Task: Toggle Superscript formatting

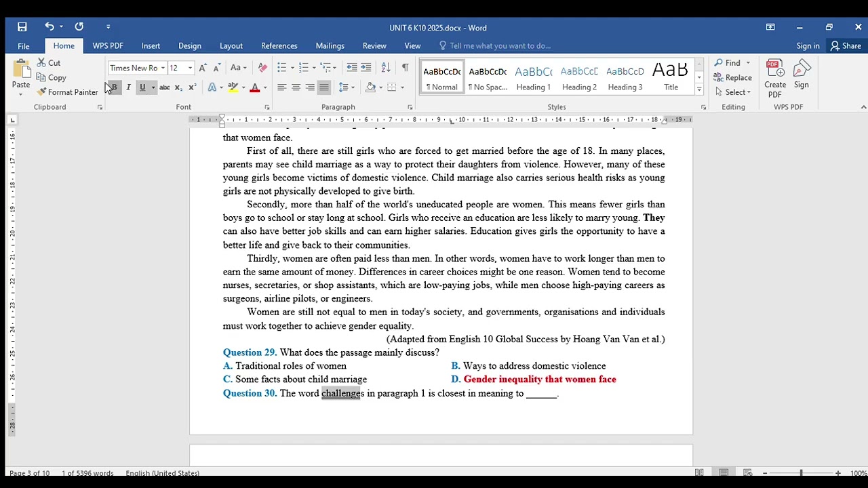Action: [192, 87]
